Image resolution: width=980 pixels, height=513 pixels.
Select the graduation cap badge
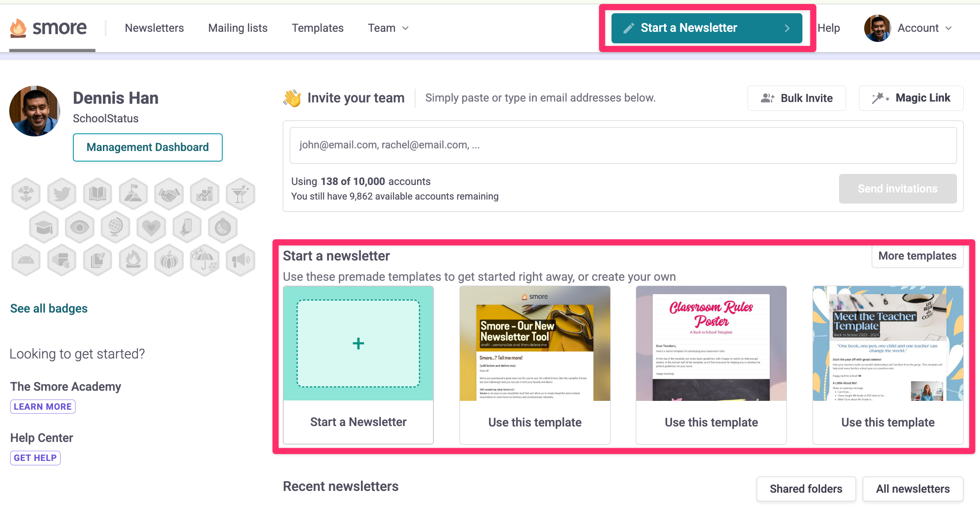pyautogui.click(x=44, y=227)
